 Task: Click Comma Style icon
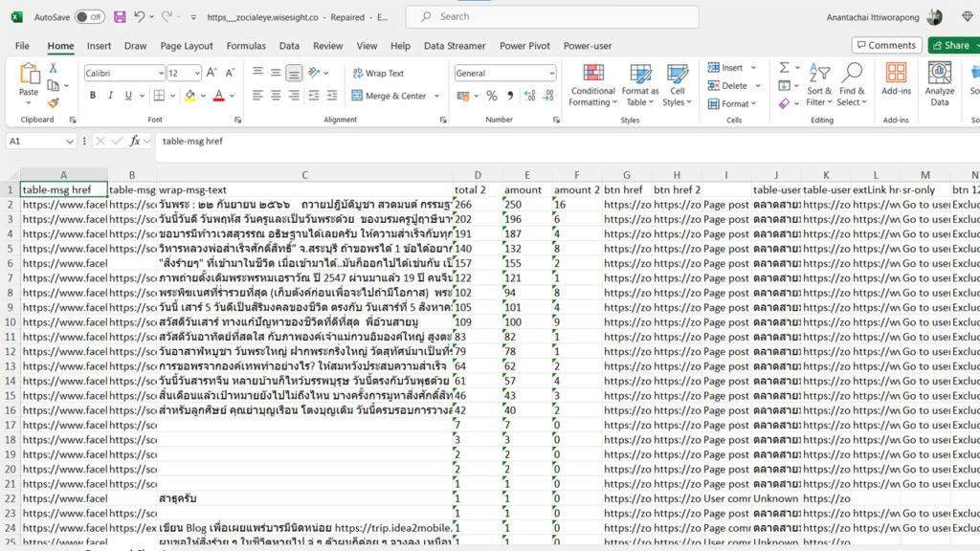click(x=510, y=96)
